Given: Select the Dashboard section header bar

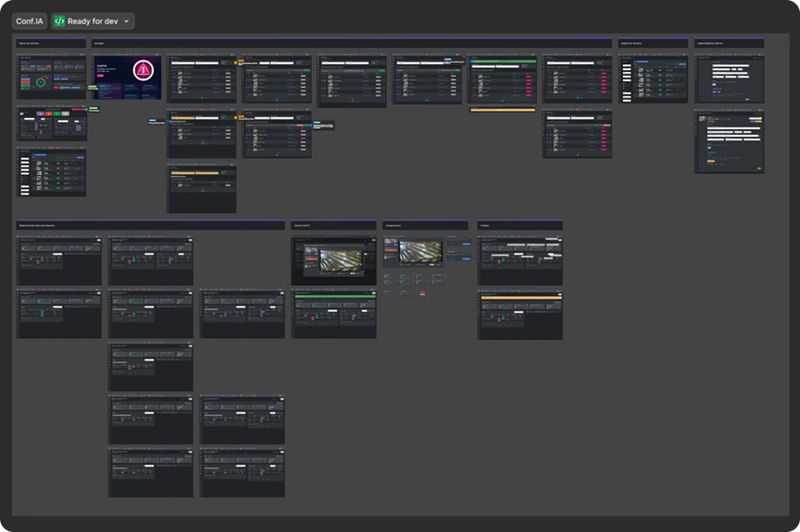Looking at the screenshot, I should (150, 225).
